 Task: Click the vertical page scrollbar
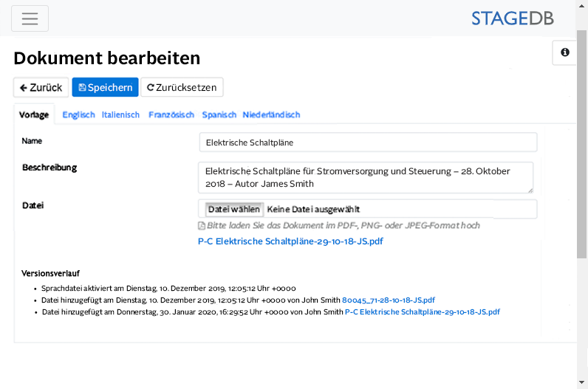pyautogui.click(x=582, y=148)
